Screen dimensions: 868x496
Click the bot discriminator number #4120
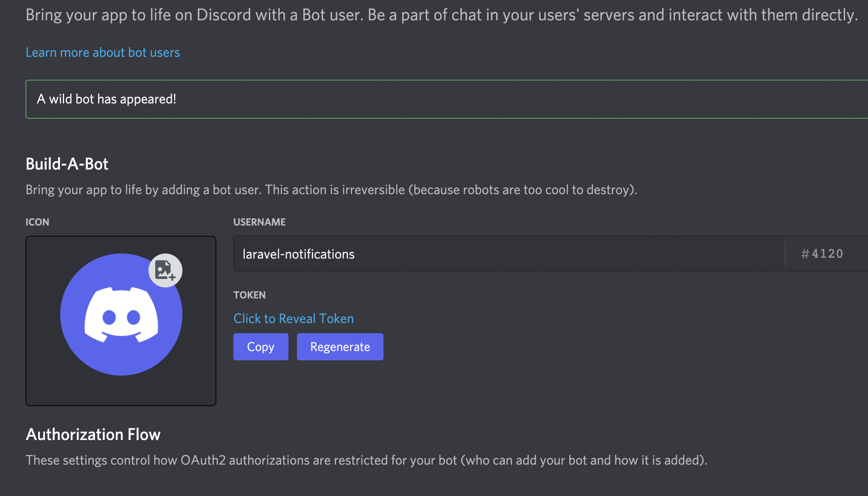coord(820,254)
